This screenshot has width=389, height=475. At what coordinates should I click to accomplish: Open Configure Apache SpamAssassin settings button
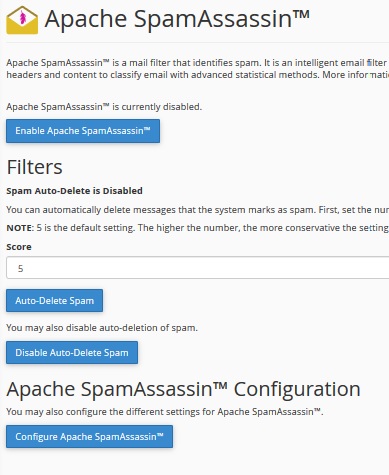(89, 437)
